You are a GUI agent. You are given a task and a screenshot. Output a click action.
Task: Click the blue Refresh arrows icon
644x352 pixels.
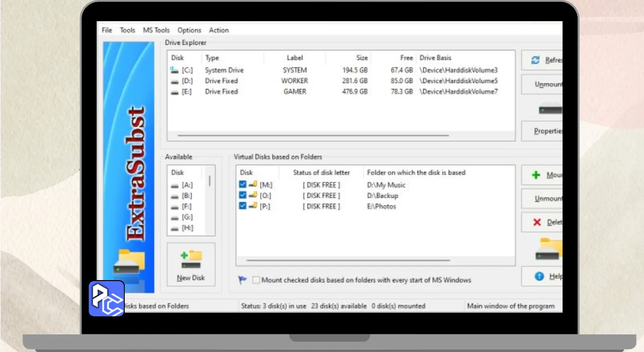click(535, 60)
